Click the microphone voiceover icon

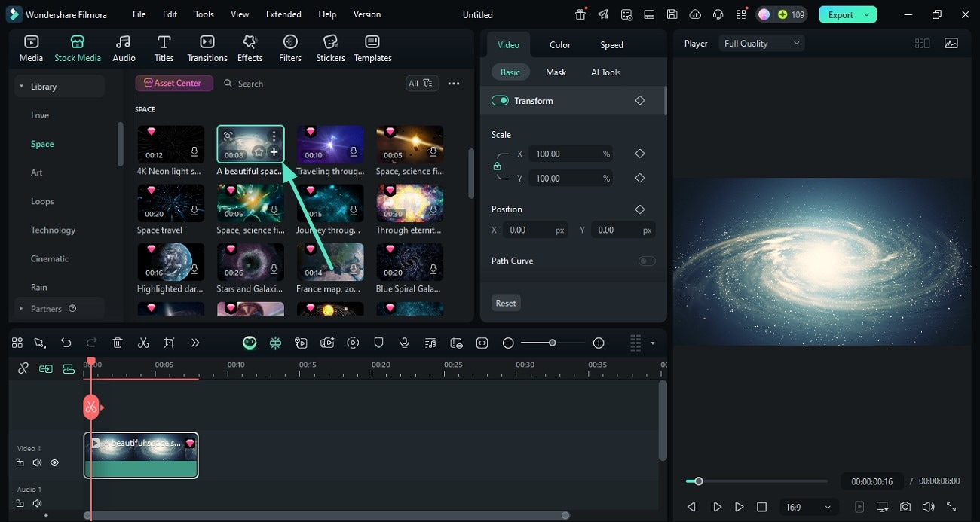[405, 343]
